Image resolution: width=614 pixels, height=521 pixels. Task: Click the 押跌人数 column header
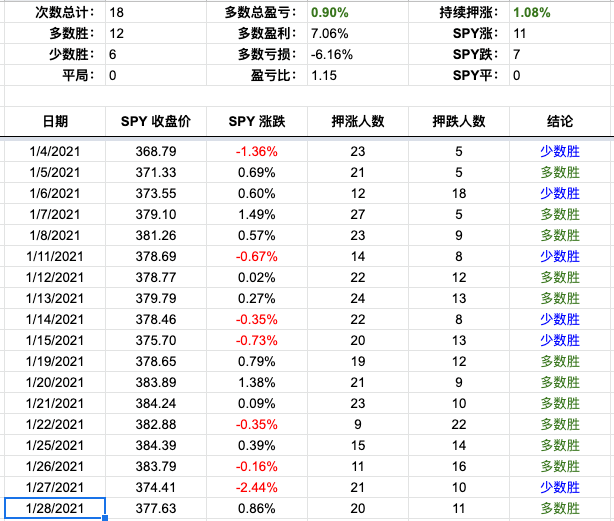(x=459, y=121)
